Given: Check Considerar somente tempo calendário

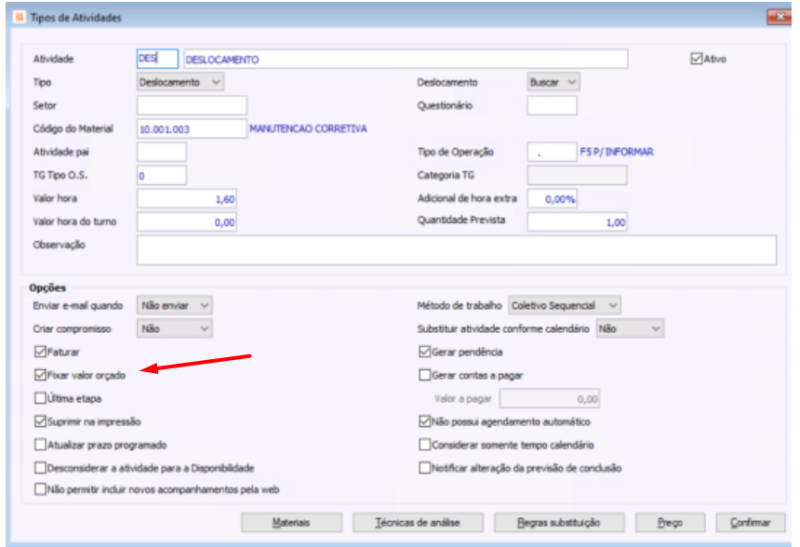Looking at the screenshot, I should tap(424, 445).
